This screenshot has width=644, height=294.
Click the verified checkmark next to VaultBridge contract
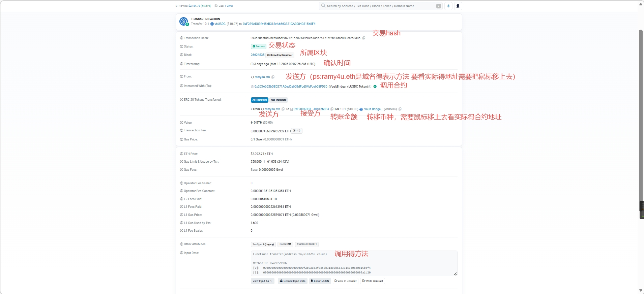[375, 87]
